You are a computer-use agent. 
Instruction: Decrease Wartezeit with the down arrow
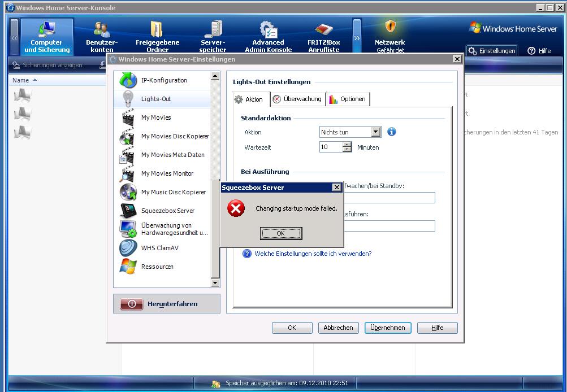coord(347,150)
